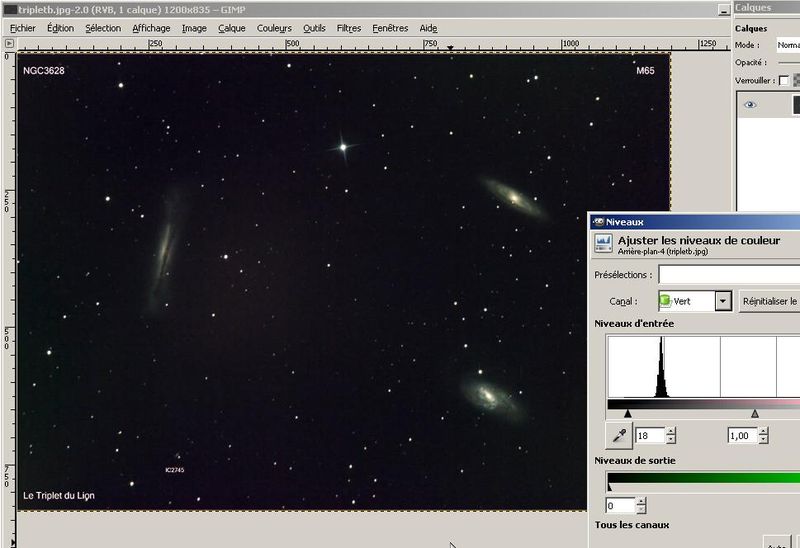Image resolution: width=800 pixels, height=548 pixels.
Task: Click the black point eyedropper picker
Action: 619,436
